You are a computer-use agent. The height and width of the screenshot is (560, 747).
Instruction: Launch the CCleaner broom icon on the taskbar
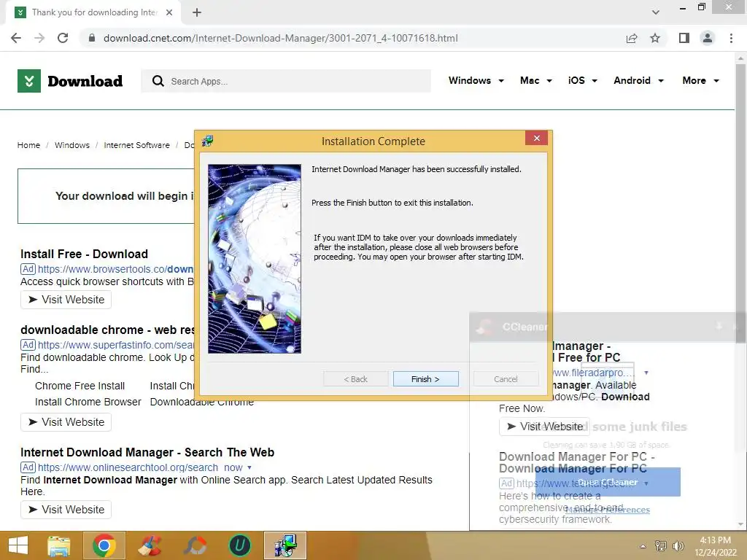tap(150, 545)
